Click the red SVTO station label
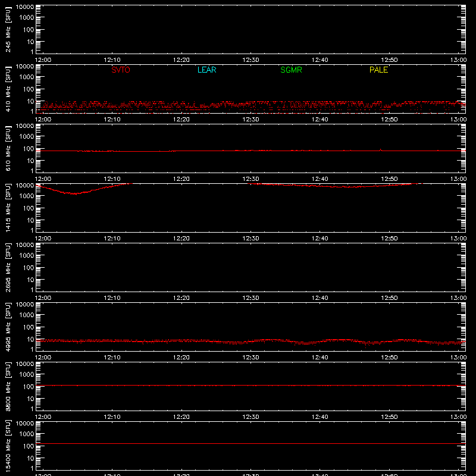This screenshot has width=476, height=476. (x=121, y=70)
